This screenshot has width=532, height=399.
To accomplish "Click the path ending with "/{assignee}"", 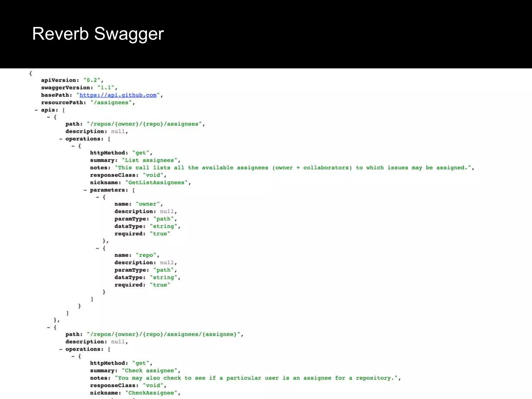I will click(164, 334).
